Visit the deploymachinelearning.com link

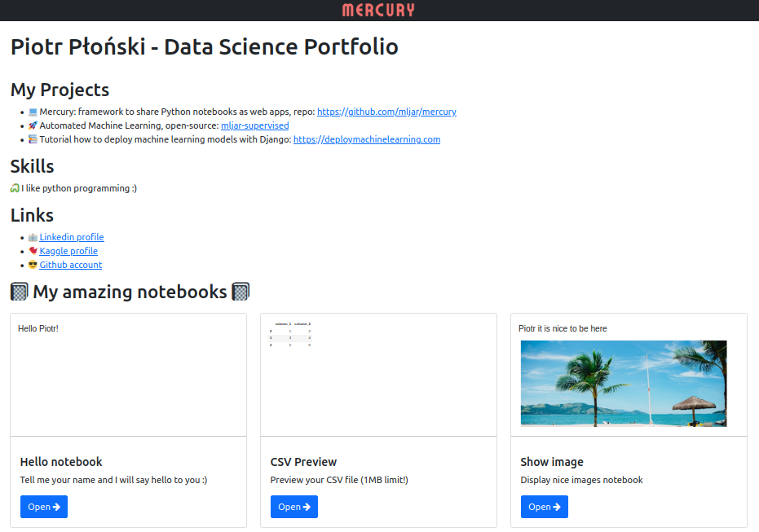(x=367, y=139)
